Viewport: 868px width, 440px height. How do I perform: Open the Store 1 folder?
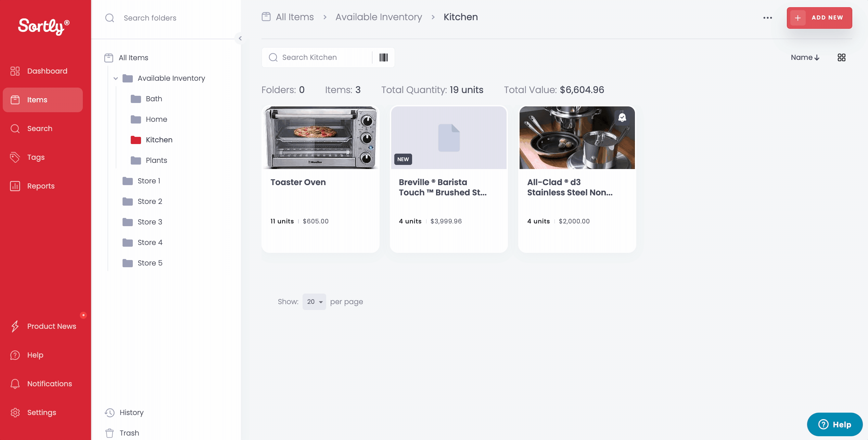click(x=149, y=181)
